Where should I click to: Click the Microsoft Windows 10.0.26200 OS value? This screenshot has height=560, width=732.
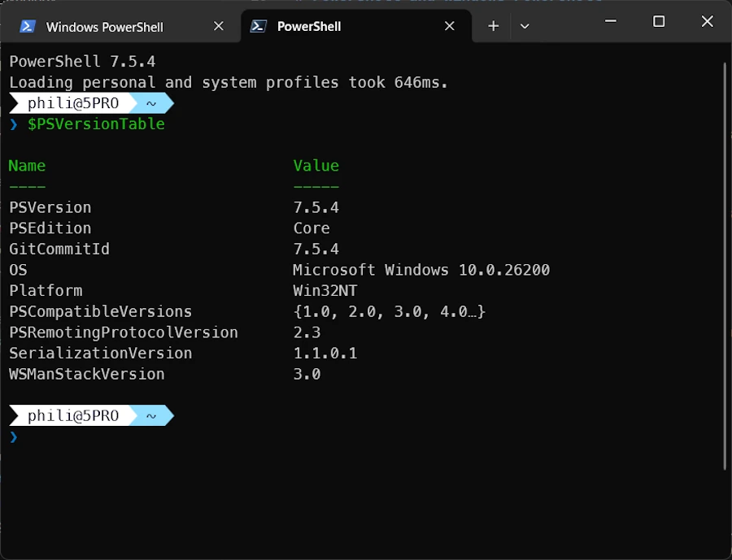[421, 270]
